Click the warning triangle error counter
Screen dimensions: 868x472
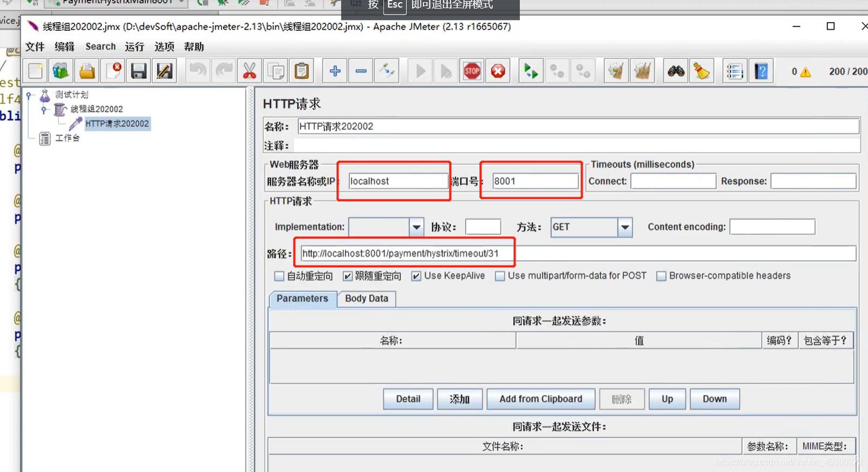[805, 72]
